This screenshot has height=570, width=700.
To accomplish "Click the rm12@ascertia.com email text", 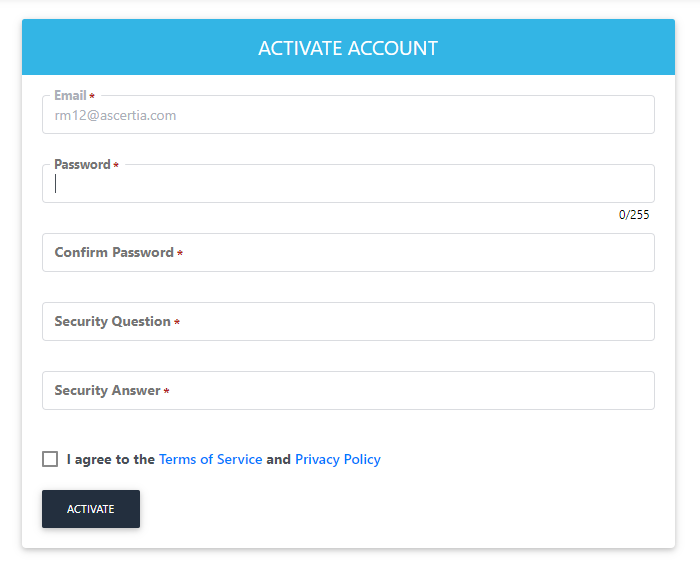I will click(x=115, y=116).
